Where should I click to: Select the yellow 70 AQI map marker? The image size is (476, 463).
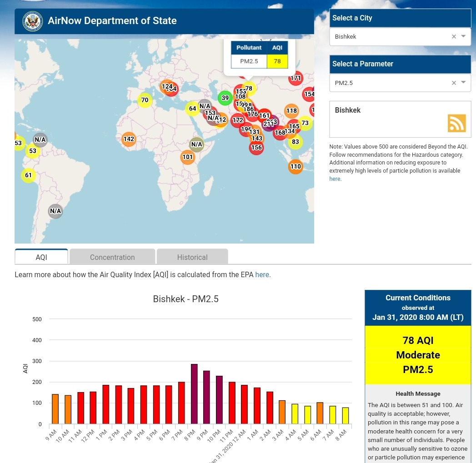pos(145,100)
